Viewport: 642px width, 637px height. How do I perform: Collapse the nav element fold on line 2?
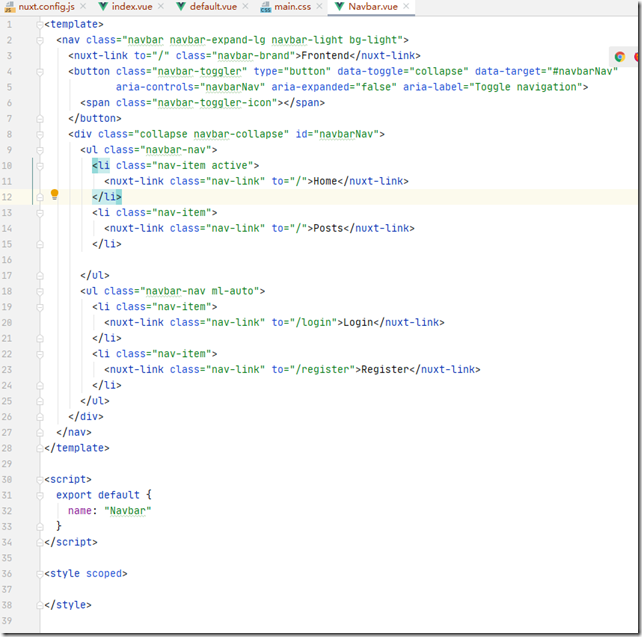[40, 40]
